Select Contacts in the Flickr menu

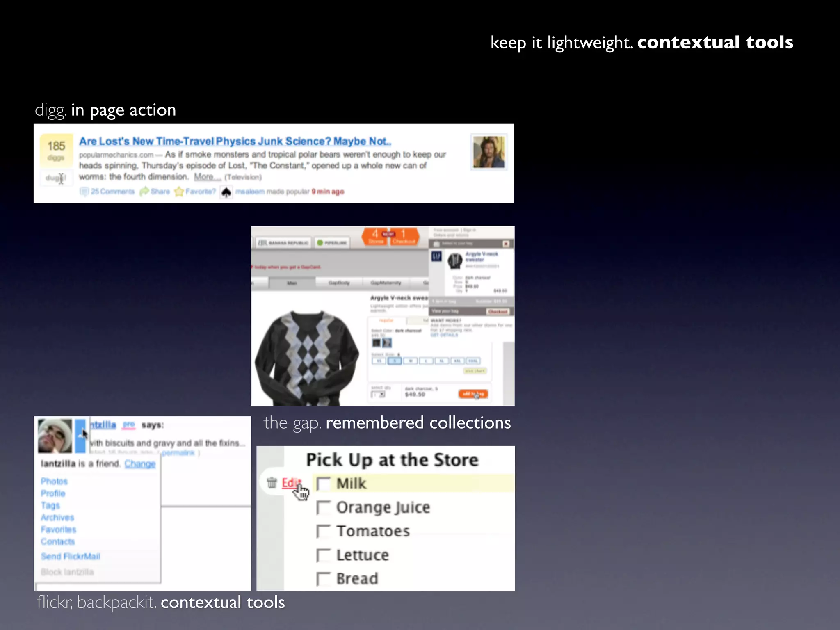tap(58, 542)
